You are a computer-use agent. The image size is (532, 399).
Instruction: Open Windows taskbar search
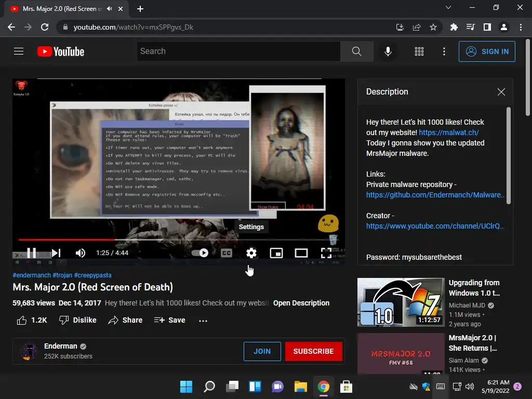(209, 387)
